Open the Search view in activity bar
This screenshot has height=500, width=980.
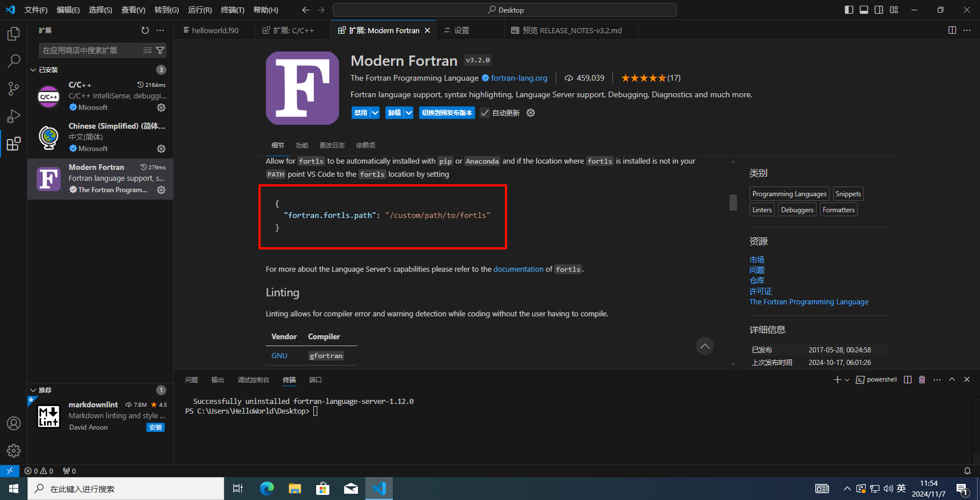point(14,61)
